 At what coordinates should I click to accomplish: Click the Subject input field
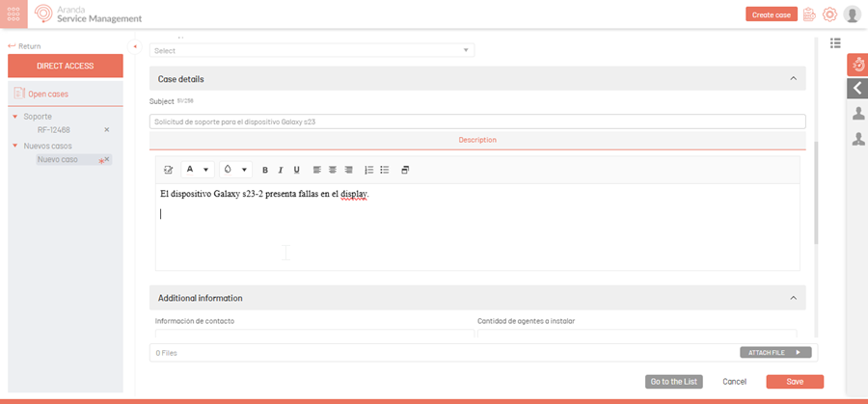coord(477,121)
